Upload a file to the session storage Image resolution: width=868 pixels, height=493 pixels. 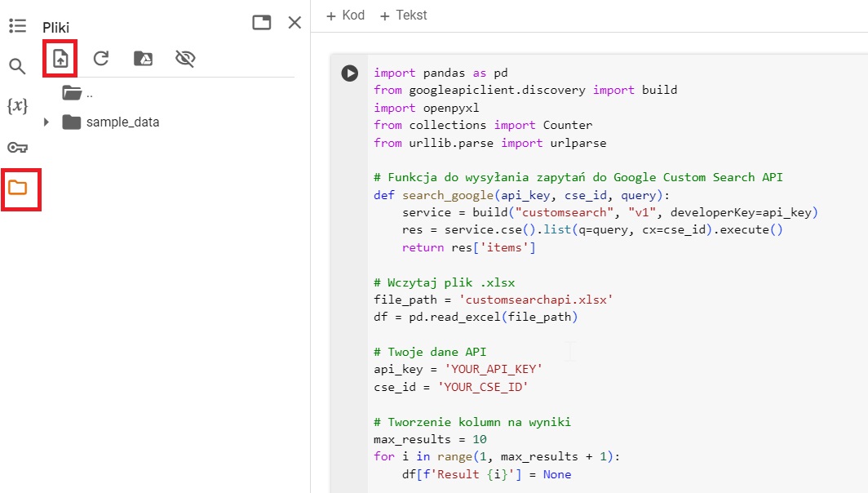pyautogui.click(x=60, y=58)
